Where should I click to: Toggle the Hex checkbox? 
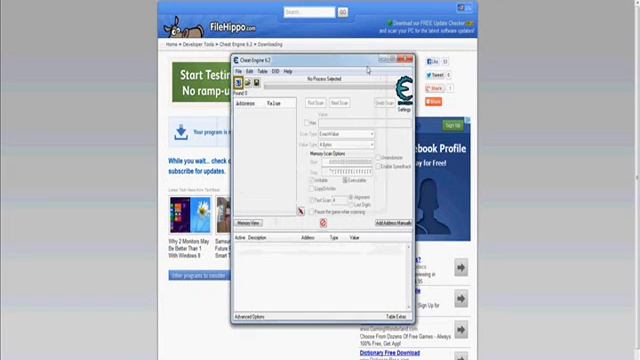[x=307, y=123]
